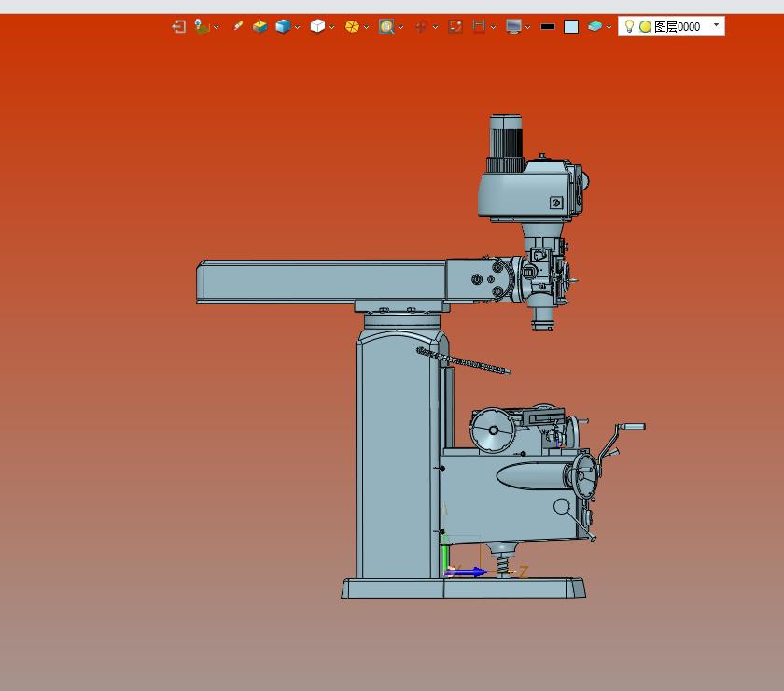This screenshot has height=691, width=784.
Task: Click the monitor display icon
Action: [513, 26]
